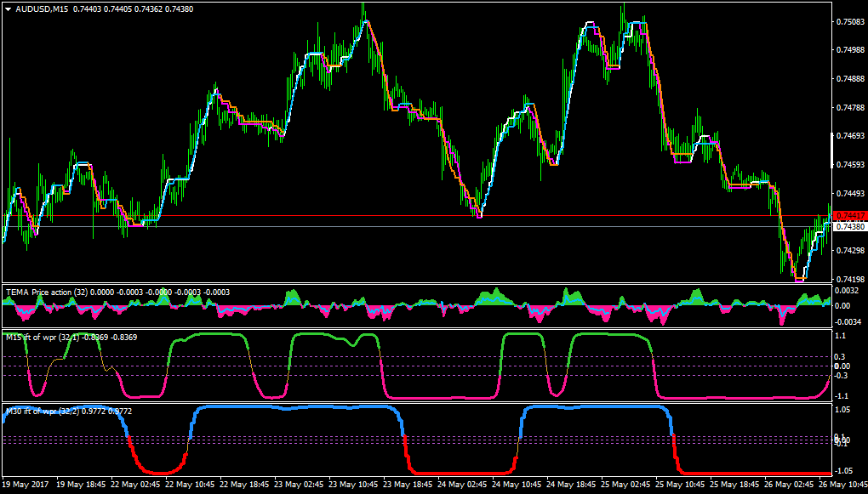
Task: Open the chart menu triangle beside AUDUSD,M15
Action: [9, 9]
